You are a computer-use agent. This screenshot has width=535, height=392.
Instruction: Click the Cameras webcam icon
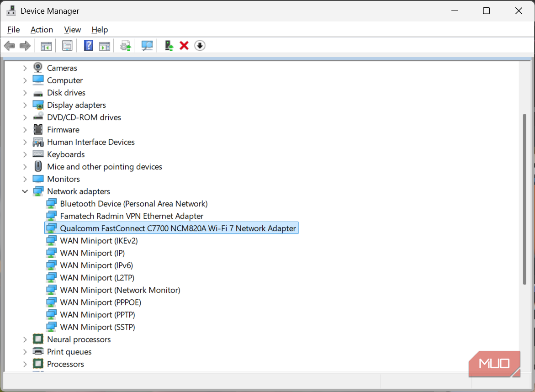38,68
